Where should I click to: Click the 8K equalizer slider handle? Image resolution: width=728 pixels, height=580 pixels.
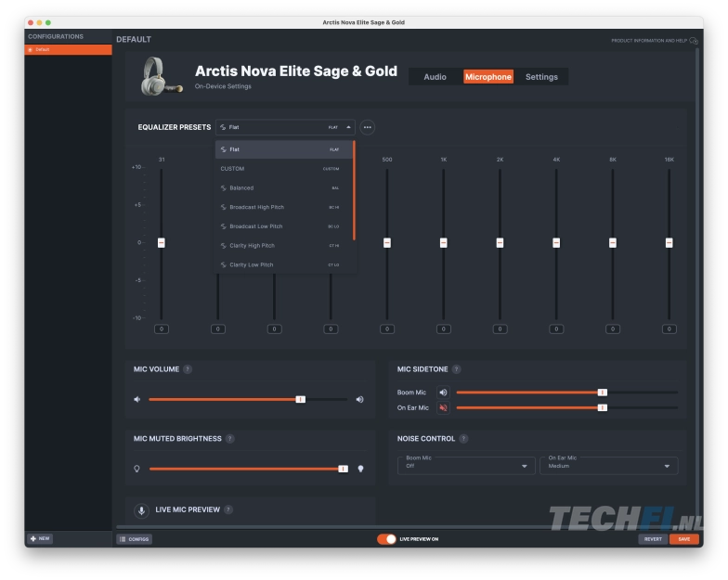coord(613,243)
